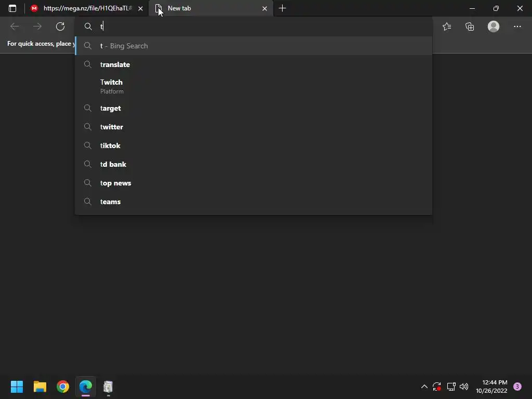532x399 pixels.
Task: Open the last pinned taskbar app icon
Action: 108,387
